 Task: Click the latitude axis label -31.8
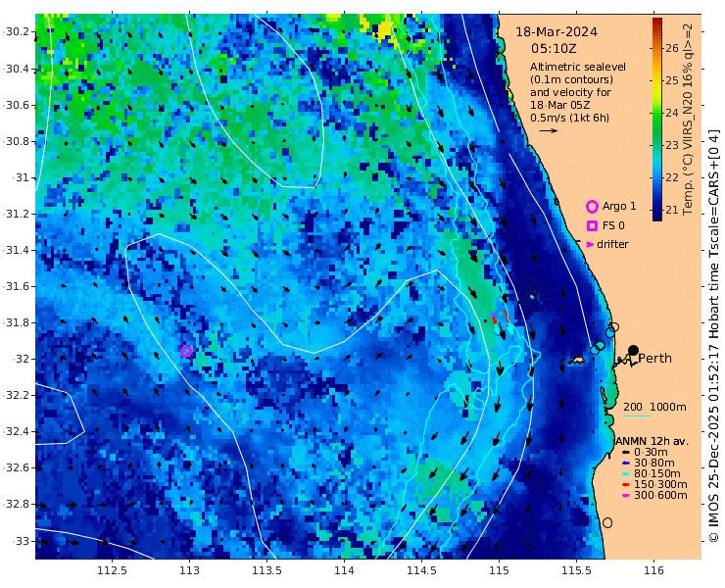tap(17, 323)
